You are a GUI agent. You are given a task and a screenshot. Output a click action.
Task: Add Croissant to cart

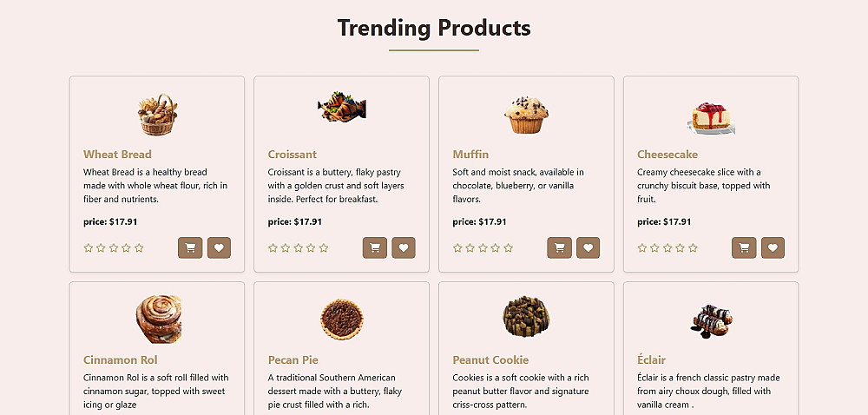click(x=375, y=247)
